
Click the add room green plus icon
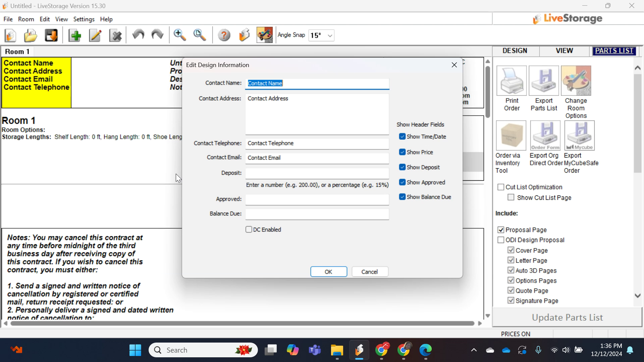click(x=75, y=35)
